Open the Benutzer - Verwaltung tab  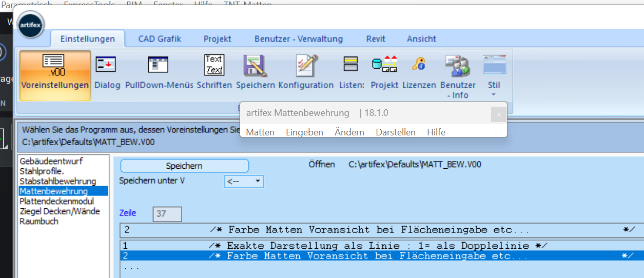pyautogui.click(x=299, y=39)
